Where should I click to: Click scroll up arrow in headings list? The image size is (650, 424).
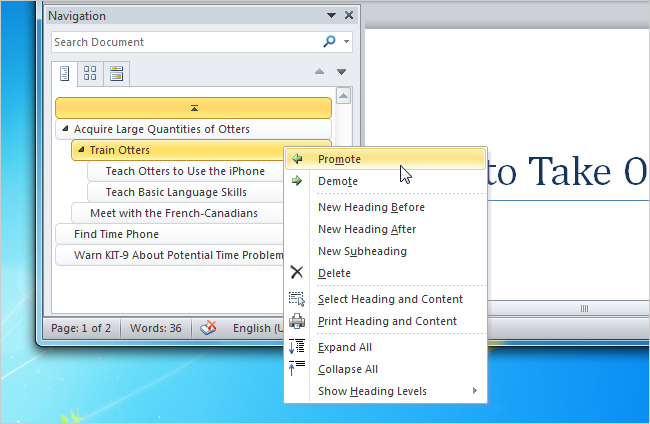click(344, 96)
